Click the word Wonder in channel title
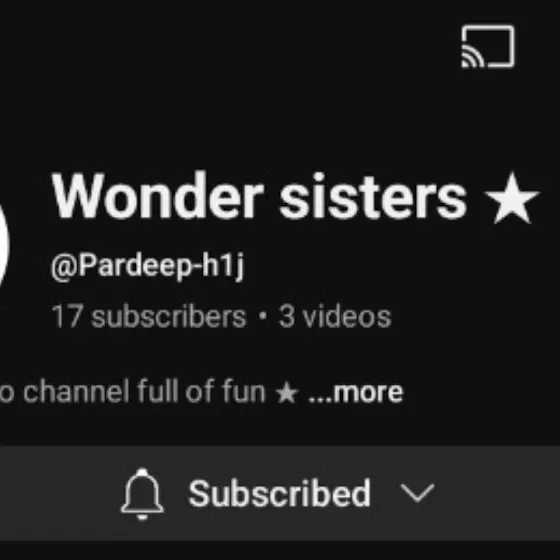 point(158,195)
